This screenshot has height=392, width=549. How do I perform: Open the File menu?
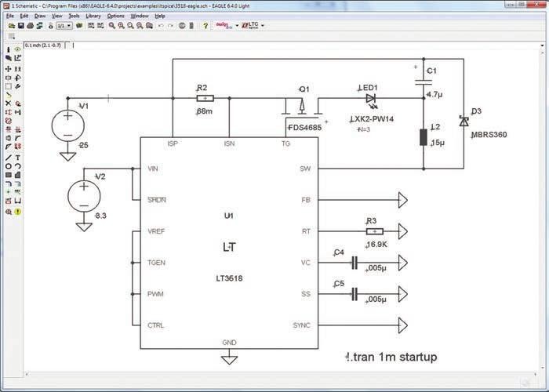(10, 16)
